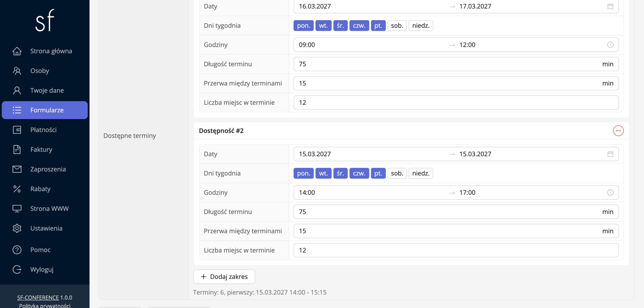Click the people icon beside Osoby
The width and height of the screenshot is (644, 308).
click(17, 71)
